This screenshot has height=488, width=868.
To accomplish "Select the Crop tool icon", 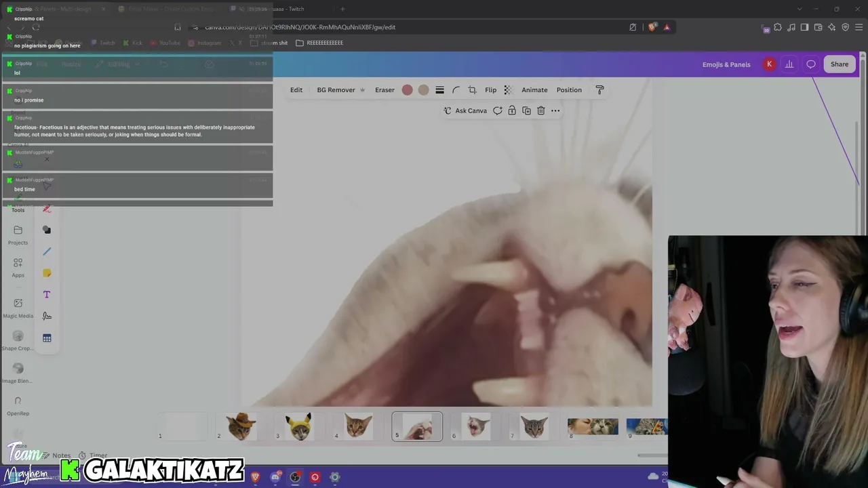I will [x=472, y=90].
